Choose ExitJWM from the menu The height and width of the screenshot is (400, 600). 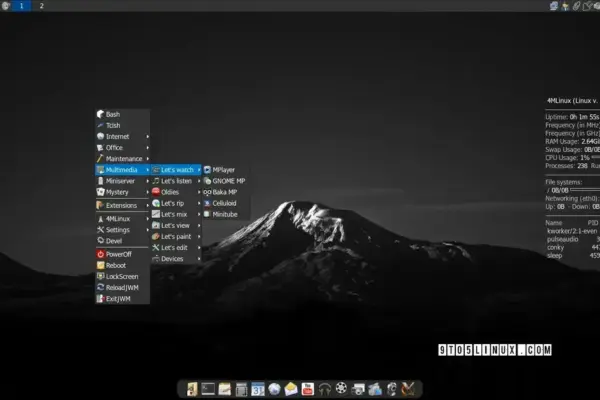tap(122, 298)
